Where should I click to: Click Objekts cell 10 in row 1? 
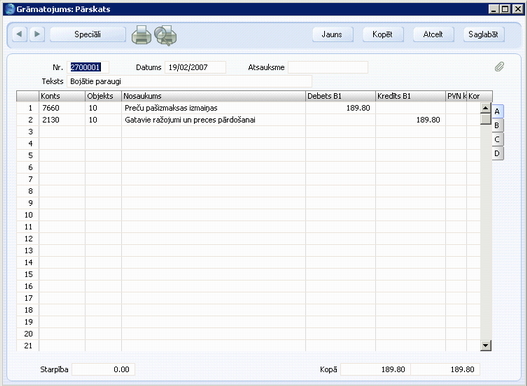(x=104, y=108)
